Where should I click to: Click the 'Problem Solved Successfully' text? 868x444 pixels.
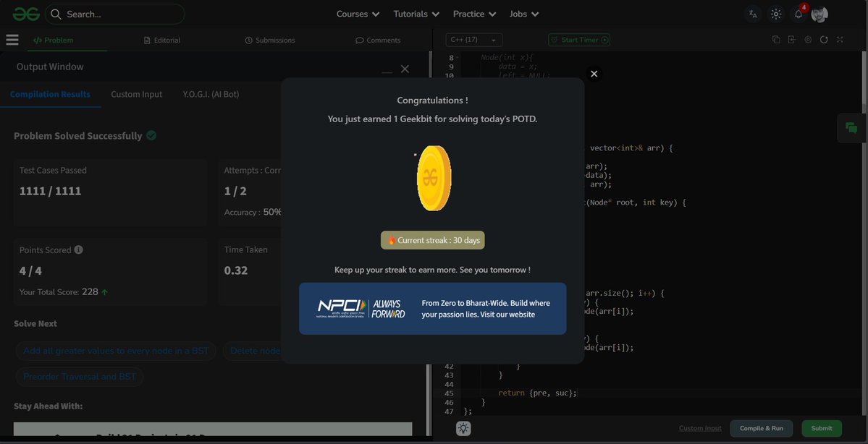(77, 135)
